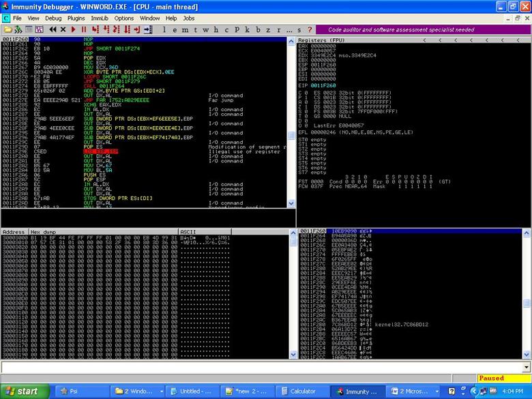
Task: Open memory map with 'm' button
Action: [186, 30]
